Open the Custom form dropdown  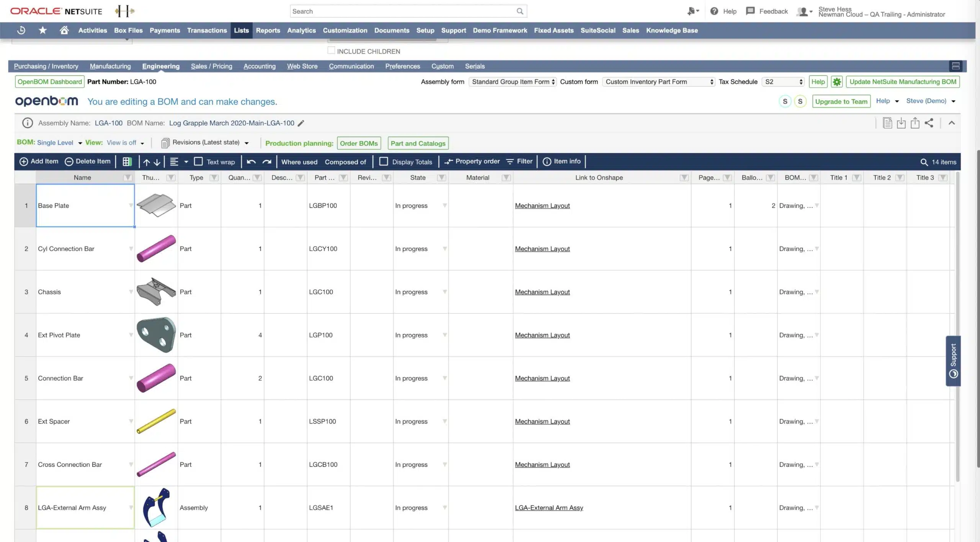658,82
